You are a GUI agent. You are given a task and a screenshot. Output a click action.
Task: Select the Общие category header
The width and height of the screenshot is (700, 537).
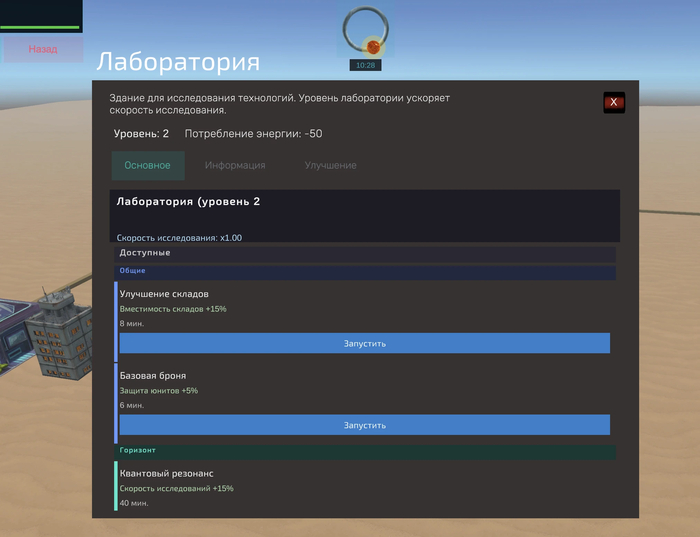[x=365, y=272]
